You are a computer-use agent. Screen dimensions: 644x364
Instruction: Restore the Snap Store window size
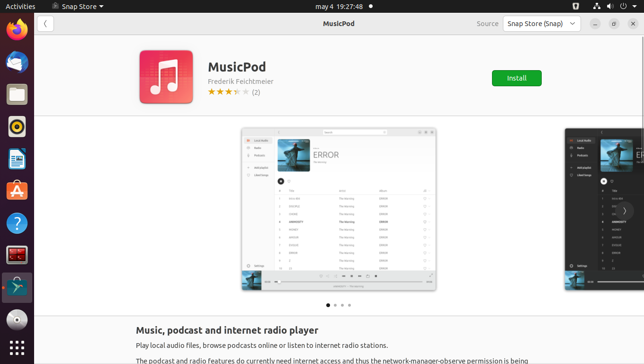point(614,24)
